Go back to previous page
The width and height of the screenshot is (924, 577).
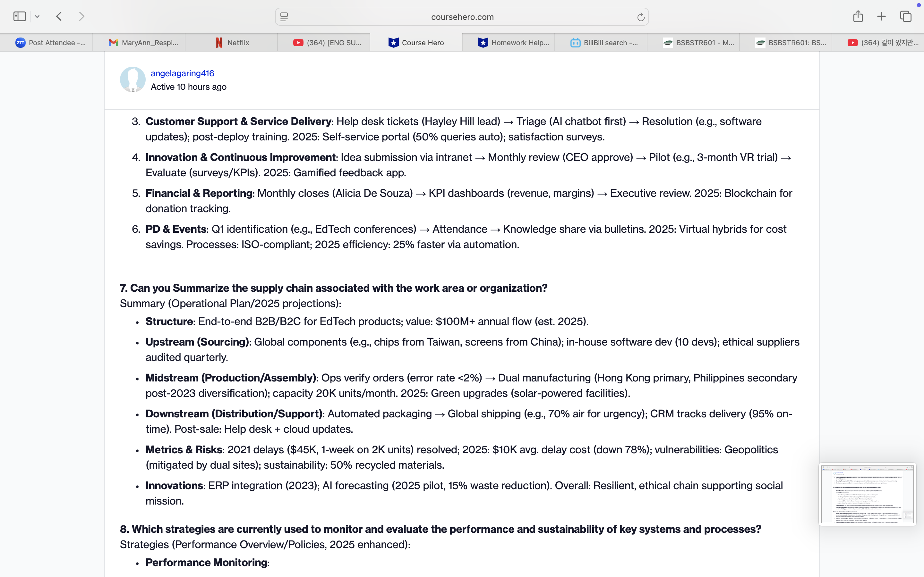[59, 16]
